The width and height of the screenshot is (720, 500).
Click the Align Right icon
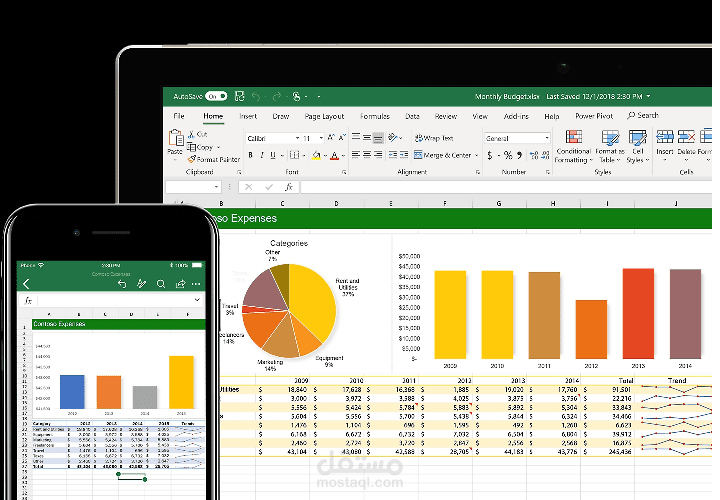[x=378, y=155]
